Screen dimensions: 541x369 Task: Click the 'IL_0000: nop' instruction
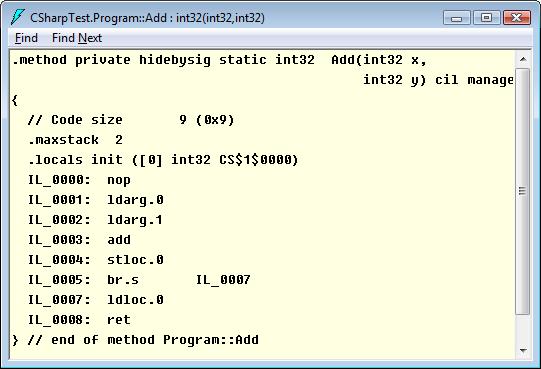pos(79,180)
